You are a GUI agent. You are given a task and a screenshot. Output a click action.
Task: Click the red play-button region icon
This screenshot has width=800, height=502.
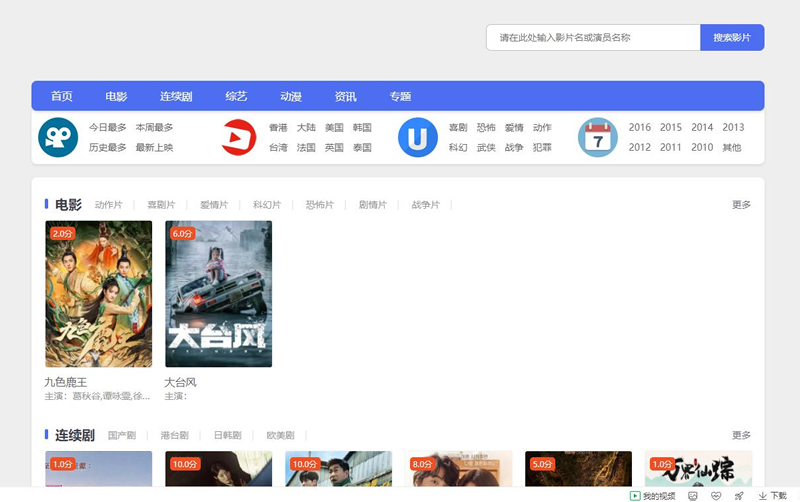tap(239, 137)
